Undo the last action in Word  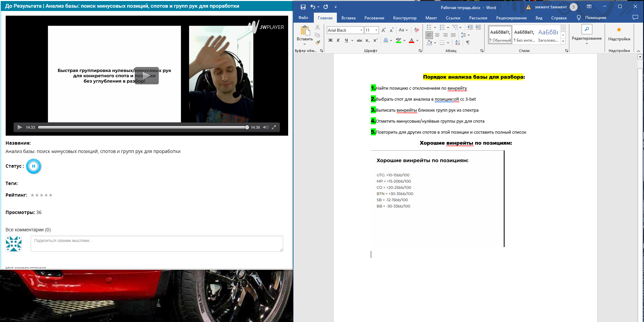(312, 7)
